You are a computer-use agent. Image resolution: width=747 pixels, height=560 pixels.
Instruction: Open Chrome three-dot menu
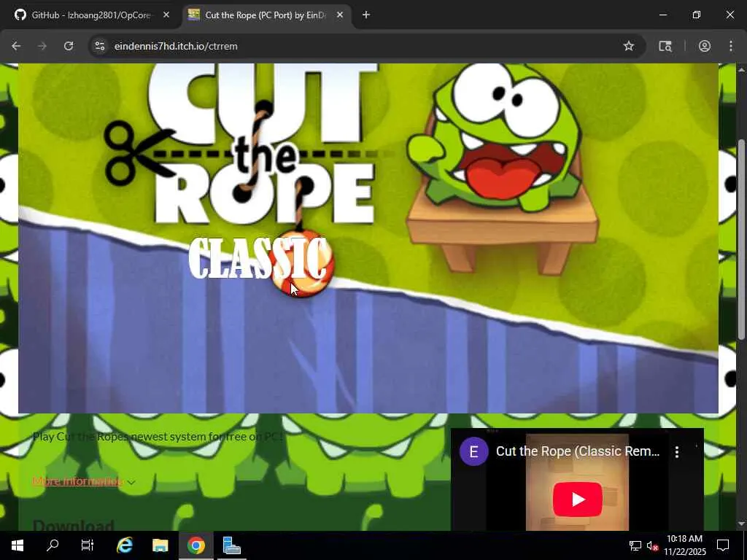click(x=731, y=46)
